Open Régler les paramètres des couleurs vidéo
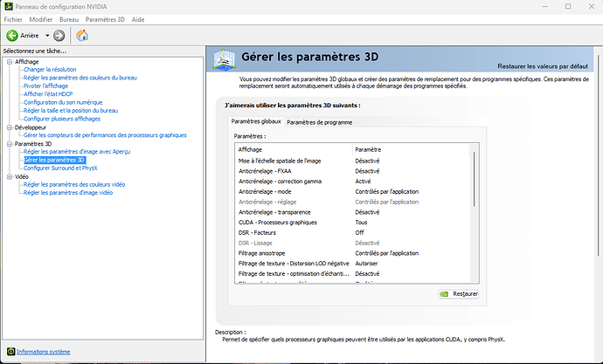The width and height of the screenshot is (603, 364). (74, 185)
